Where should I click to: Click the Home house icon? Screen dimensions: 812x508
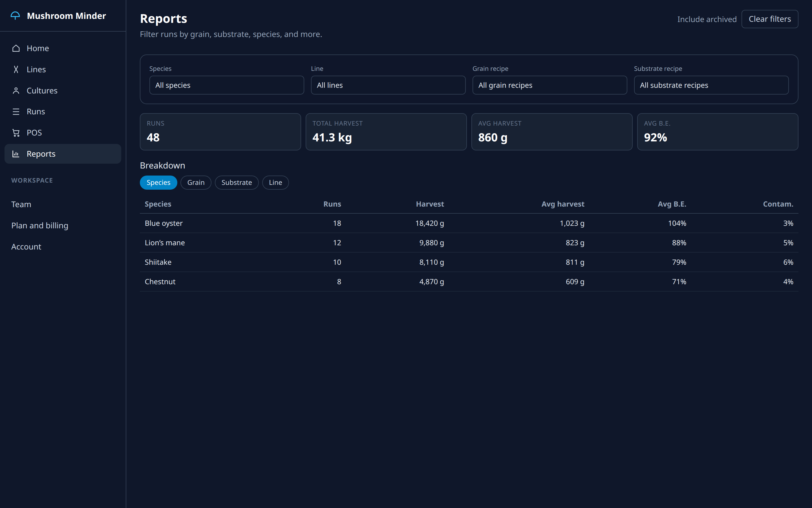coord(16,48)
